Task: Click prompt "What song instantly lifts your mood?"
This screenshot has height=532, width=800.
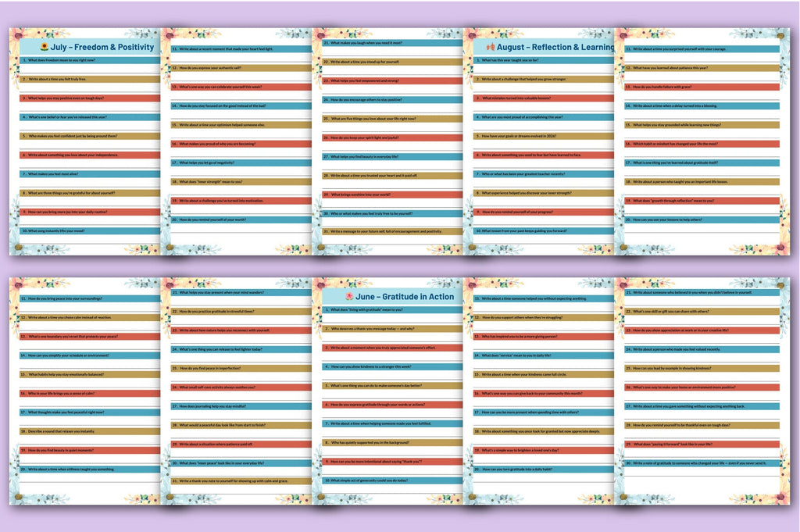Action: click(x=90, y=230)
